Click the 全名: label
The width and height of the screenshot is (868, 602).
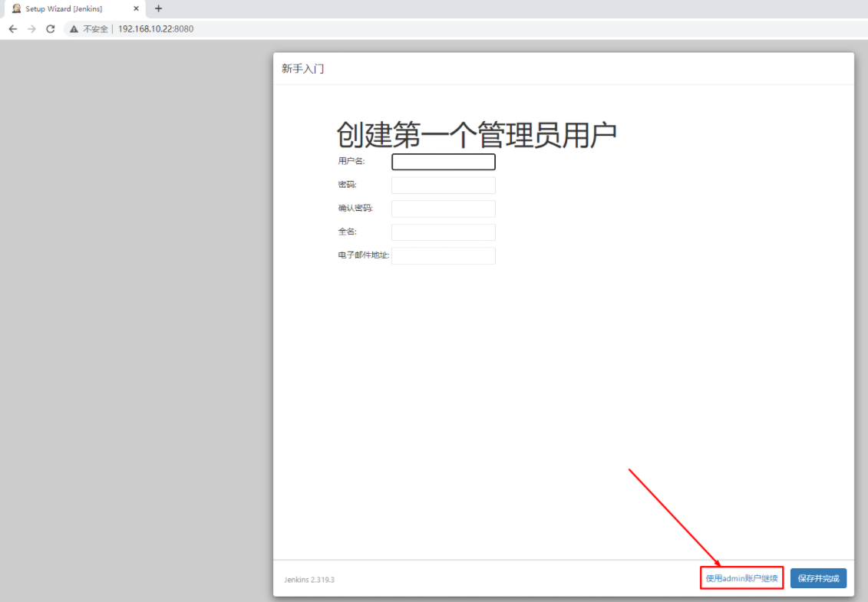(x=347, y=232)
